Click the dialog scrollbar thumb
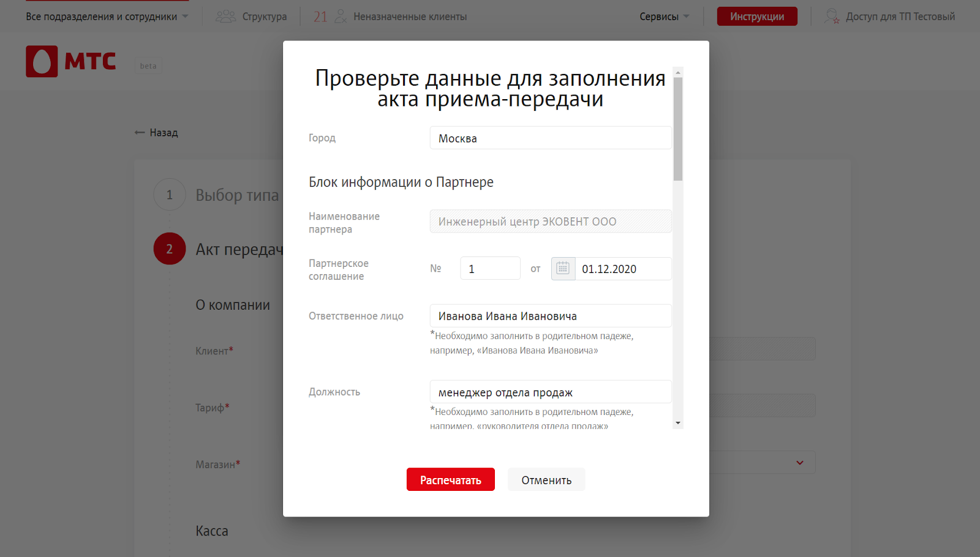 [x=678, y=129]
